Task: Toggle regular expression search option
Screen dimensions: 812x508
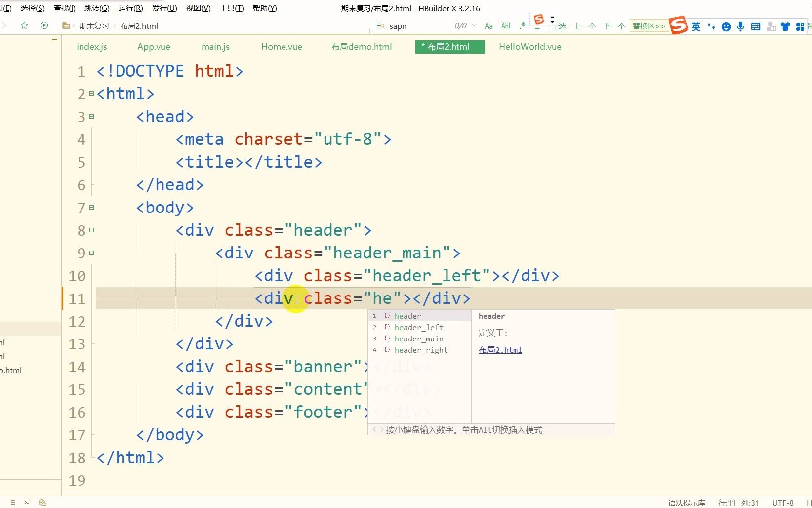Action: click(x=522, y=26)
